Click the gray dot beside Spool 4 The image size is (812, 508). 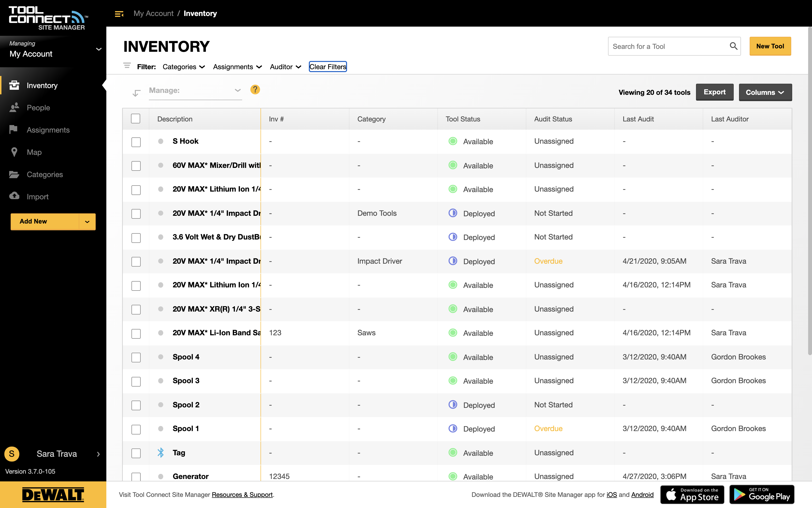point(161,357)
